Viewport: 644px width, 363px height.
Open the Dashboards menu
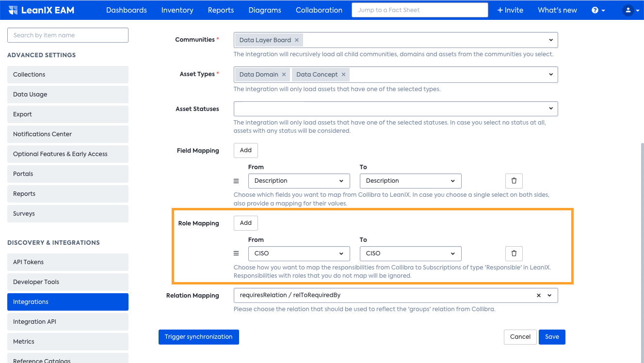[127, 10]
